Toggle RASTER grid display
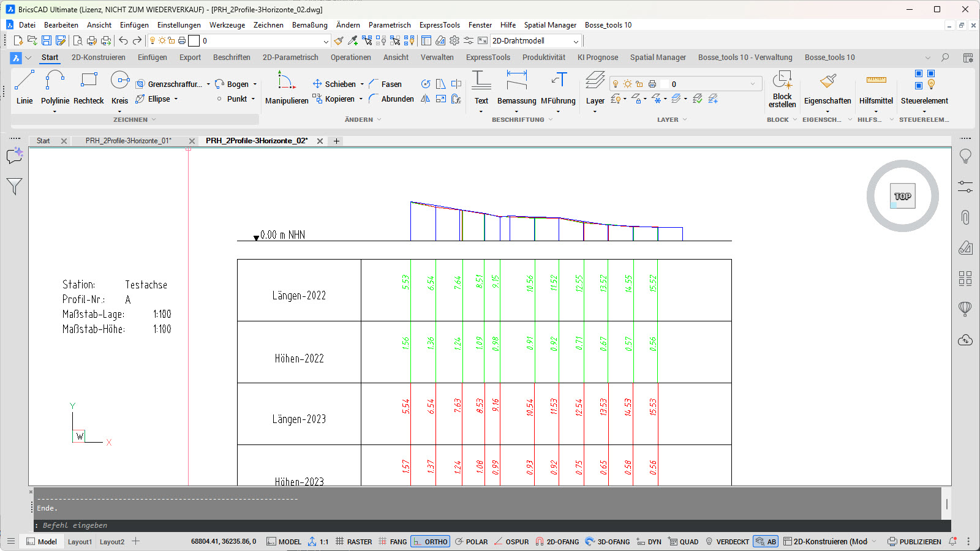 (x=354, y=542)
